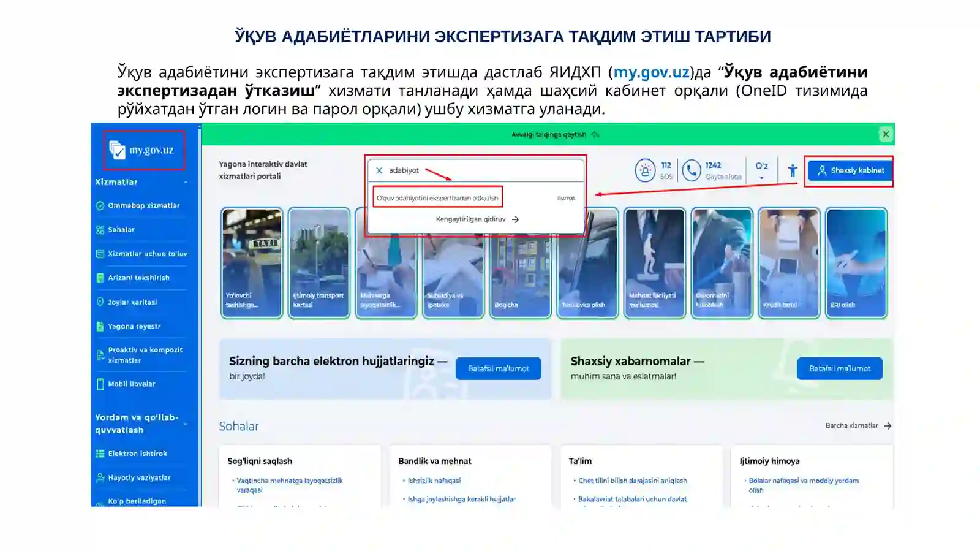
Task: Click Kengaytirilgan qidiruv link
Action: (x=471, y=219)
